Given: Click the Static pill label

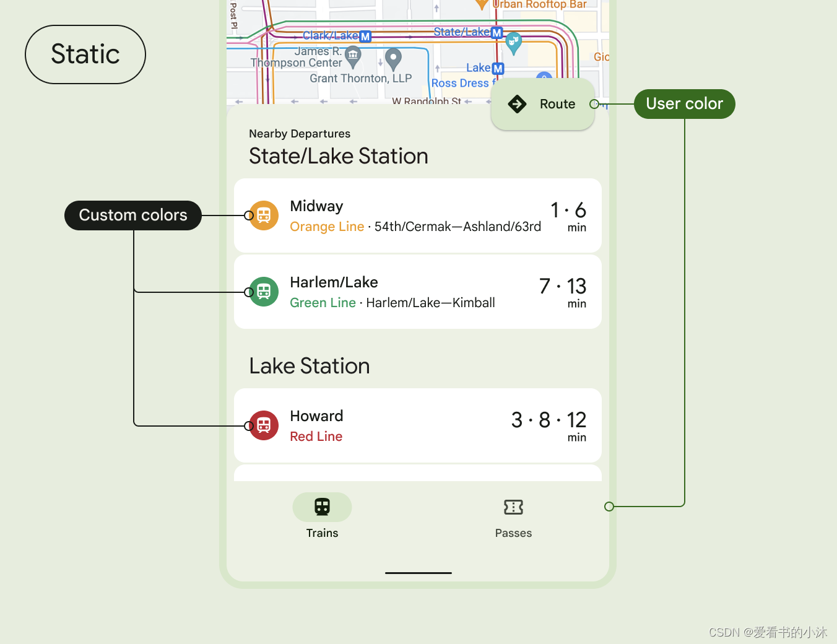Looking at the screenshot, I should tap(85, 54).
